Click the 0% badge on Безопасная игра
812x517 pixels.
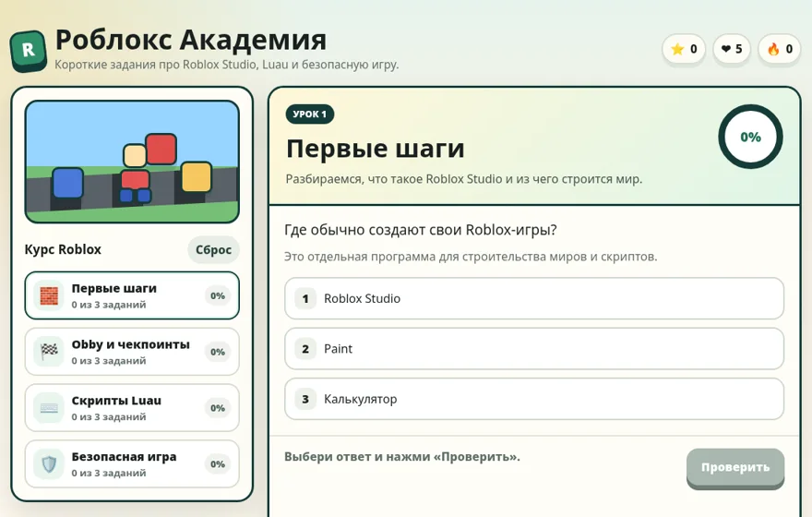pyautogui.click(x=218, y=464)
